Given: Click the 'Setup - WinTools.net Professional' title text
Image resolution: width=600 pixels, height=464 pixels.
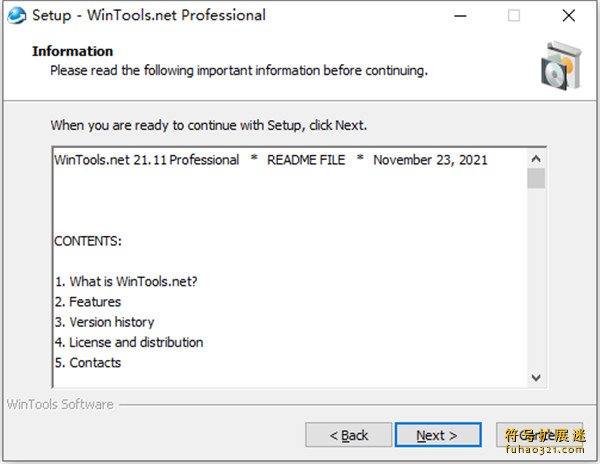Looking at the screenshot, I should [x=149, y=15].
